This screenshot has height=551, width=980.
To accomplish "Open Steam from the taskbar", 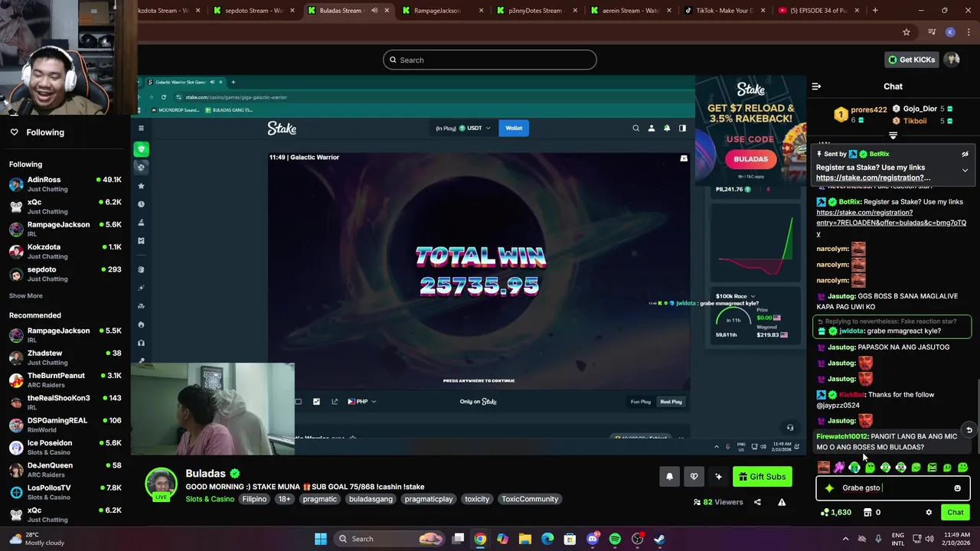I will [659, 539].
